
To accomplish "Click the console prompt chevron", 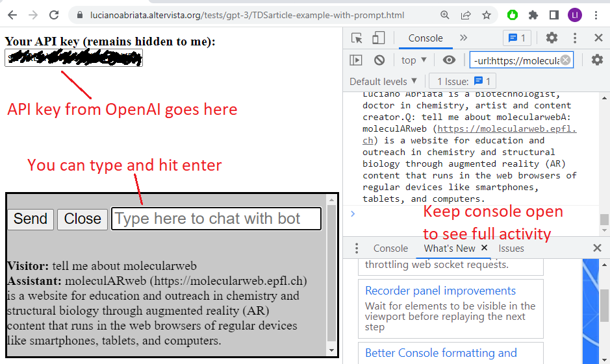I will pos(353,213).
